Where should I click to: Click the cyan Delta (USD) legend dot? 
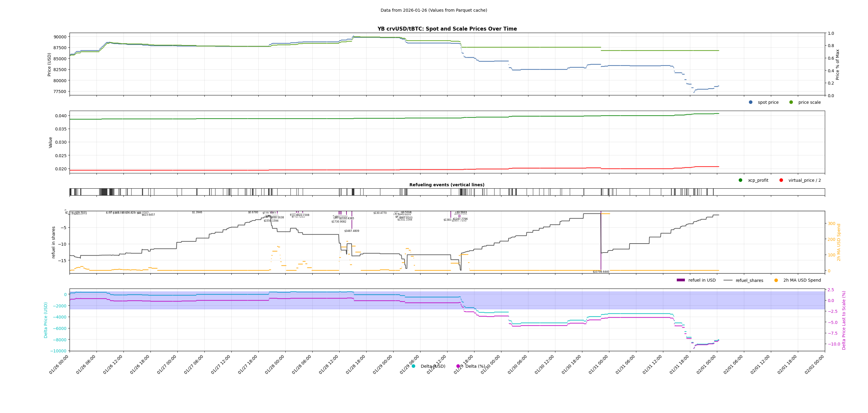413,366
